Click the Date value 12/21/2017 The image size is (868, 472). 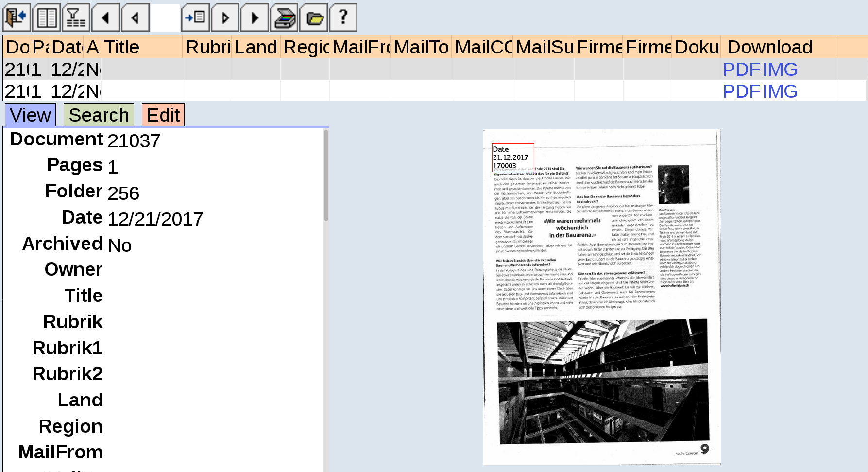[x=155, y=219]
